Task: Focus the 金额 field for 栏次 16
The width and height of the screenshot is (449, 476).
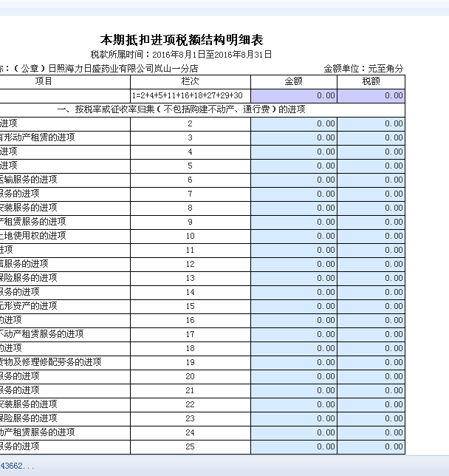Action: 294,320
